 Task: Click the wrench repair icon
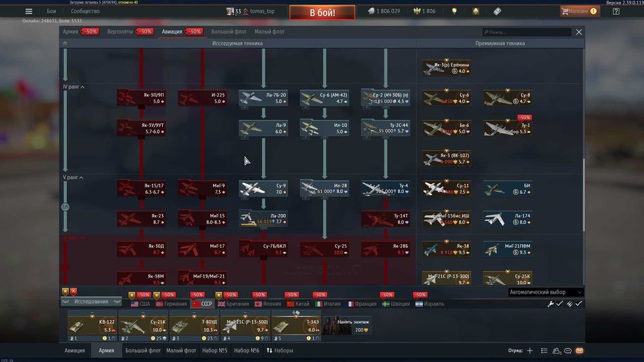[x=551, y=304]
